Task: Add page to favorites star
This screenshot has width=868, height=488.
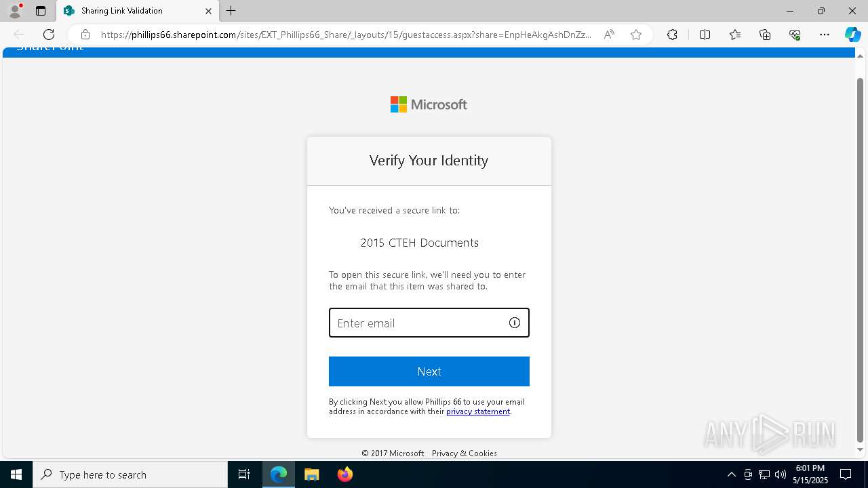Action: point(636,35)
